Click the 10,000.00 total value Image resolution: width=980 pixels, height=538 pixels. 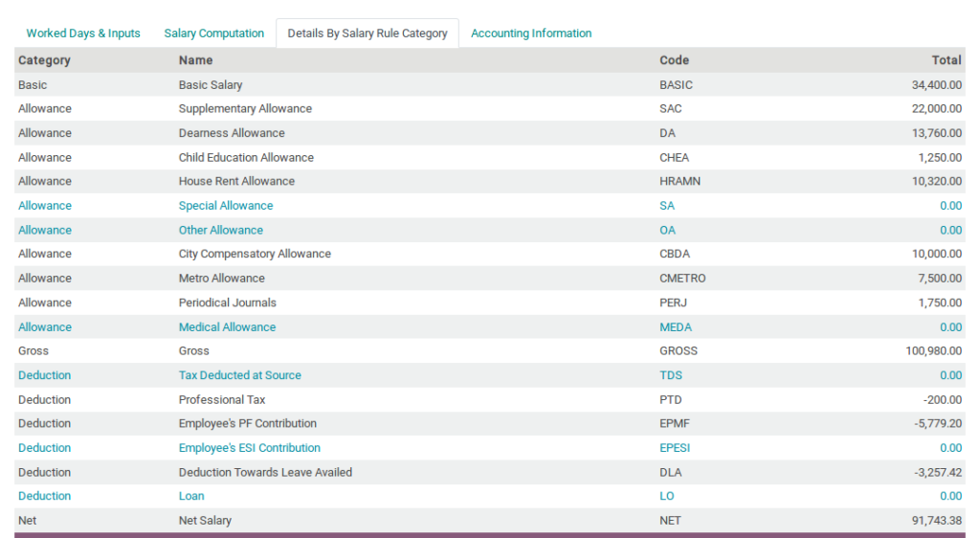point(937,254)
